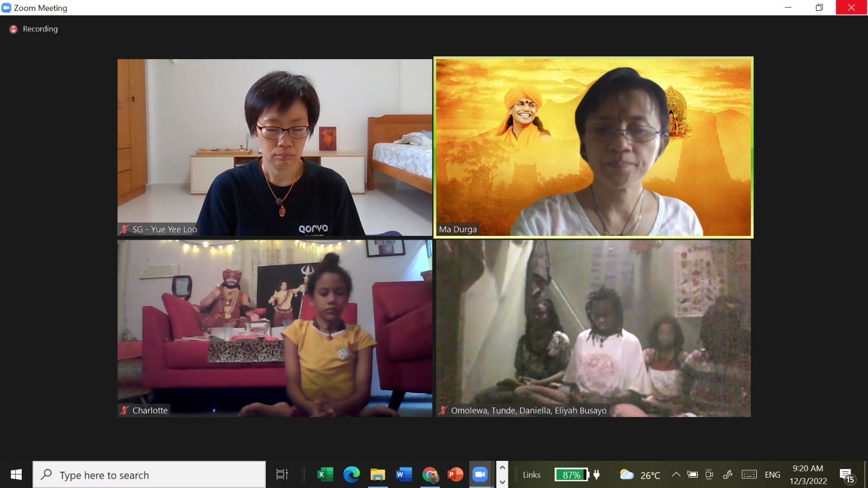Click muted mic icon on Omolewa's tile
The image size is (868, 488).
click(x=443, y=410)
